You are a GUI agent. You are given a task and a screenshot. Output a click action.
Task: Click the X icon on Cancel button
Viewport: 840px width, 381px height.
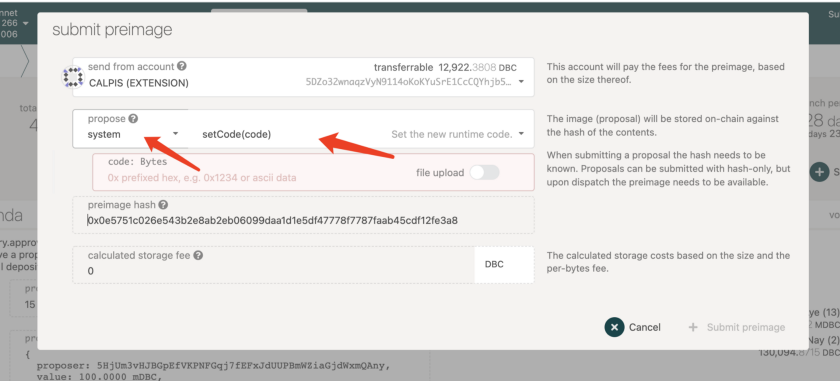point(614,327)
